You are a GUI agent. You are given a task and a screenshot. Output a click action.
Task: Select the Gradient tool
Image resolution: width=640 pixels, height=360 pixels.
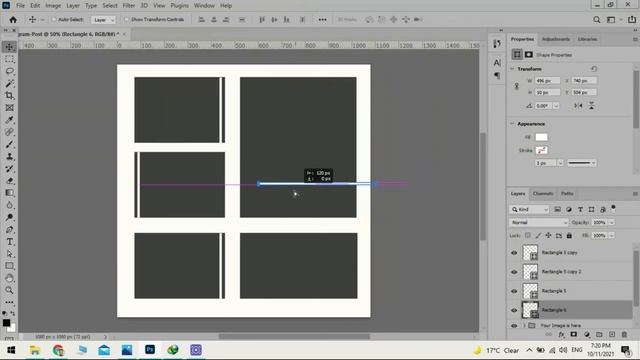coord(9,193)
